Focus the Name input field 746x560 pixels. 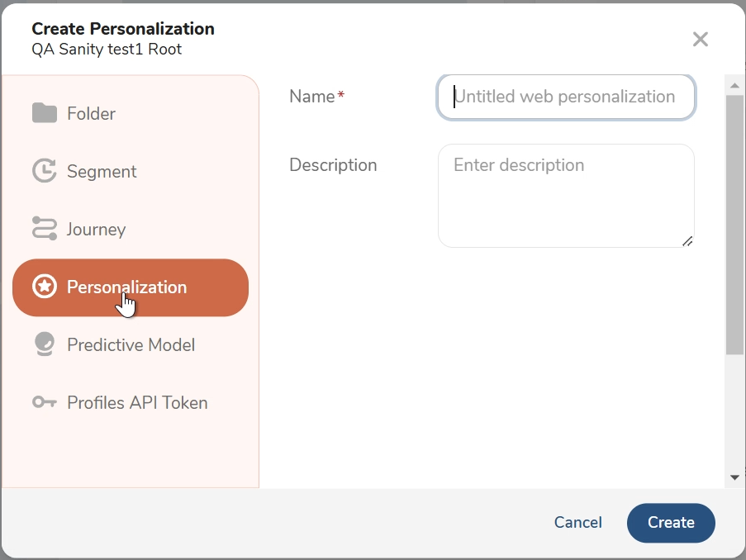pyautogui.click(x=566, y=97)
